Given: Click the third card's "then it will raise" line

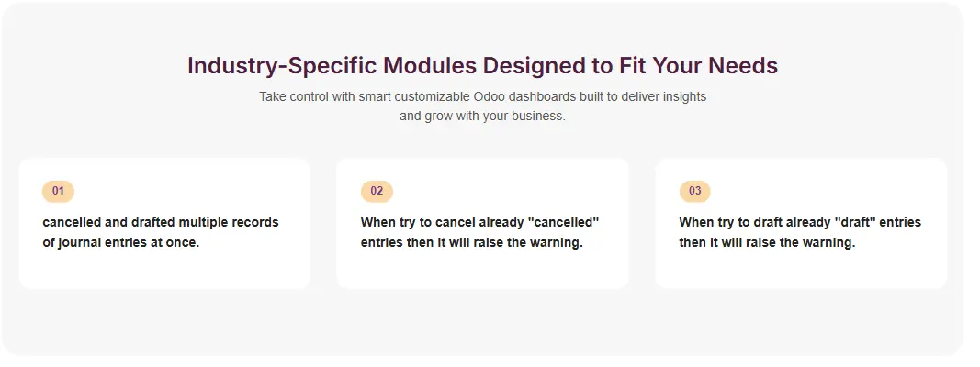Looking at the screenshot, I should click(767, 242).
